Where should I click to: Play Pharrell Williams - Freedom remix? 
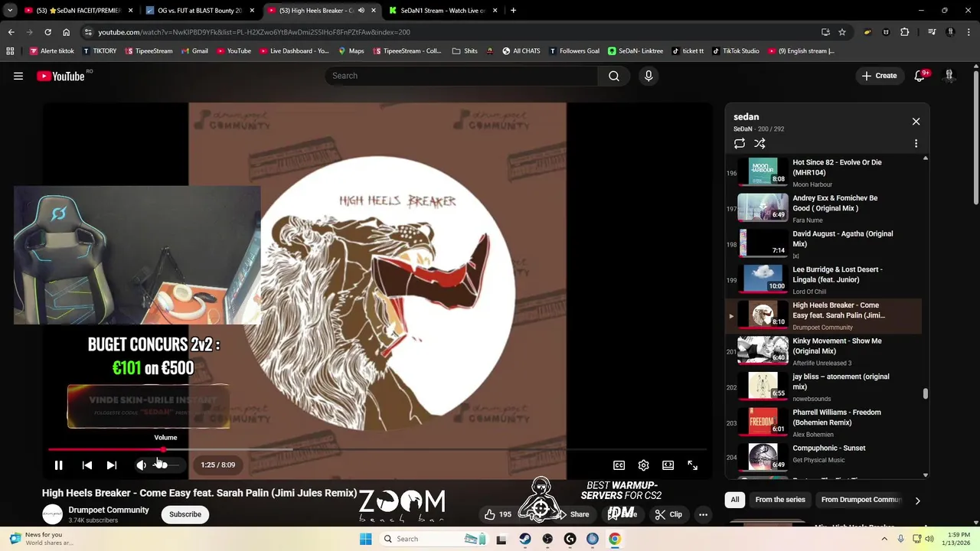click(823, 423)
